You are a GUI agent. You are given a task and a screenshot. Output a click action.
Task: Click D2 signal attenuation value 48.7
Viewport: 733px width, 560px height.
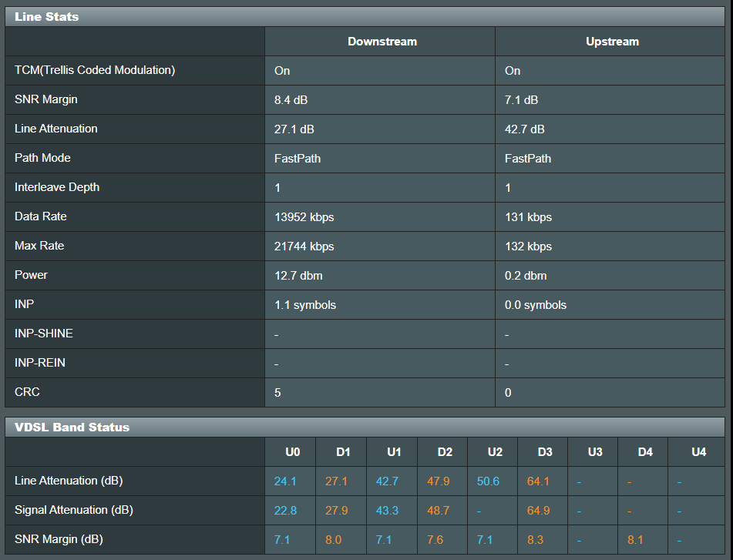438,511
